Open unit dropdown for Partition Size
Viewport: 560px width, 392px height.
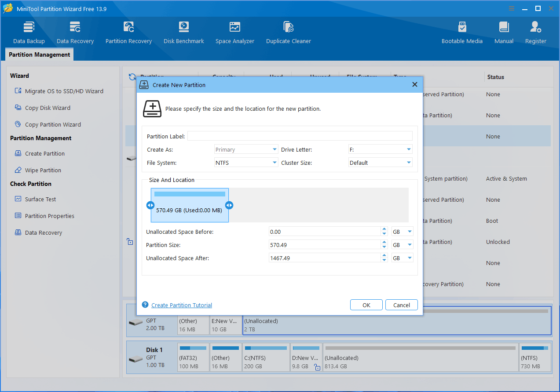click(x=402, y=245)
